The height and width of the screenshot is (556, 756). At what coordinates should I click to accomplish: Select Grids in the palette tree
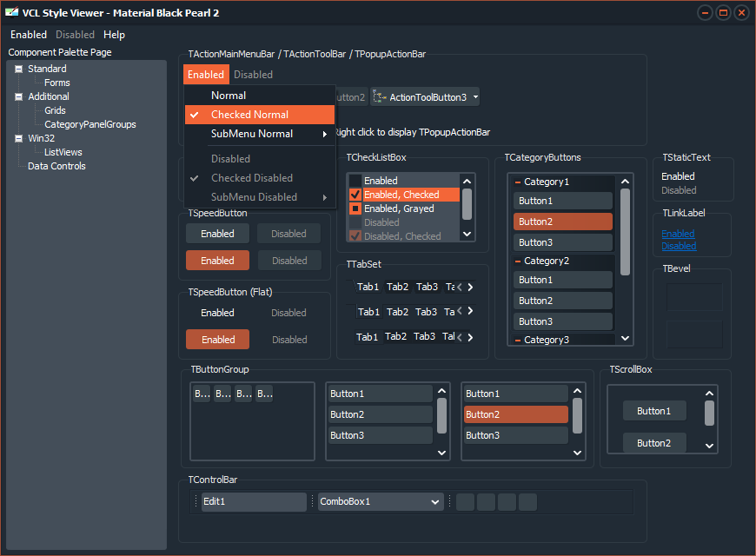(x=55, y=110)
